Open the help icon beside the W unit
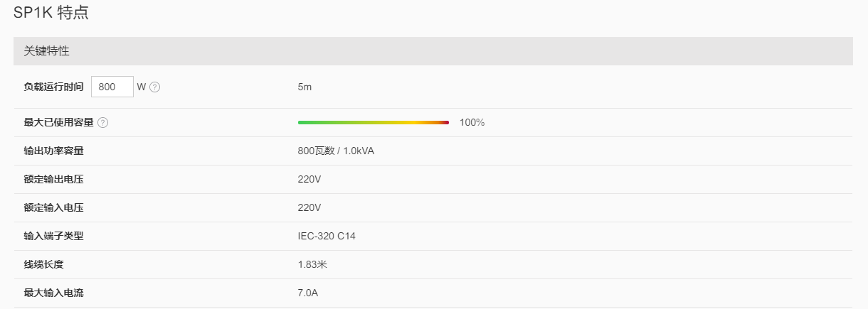Viewport: 868px width, 309px height. tap(154, 87)
